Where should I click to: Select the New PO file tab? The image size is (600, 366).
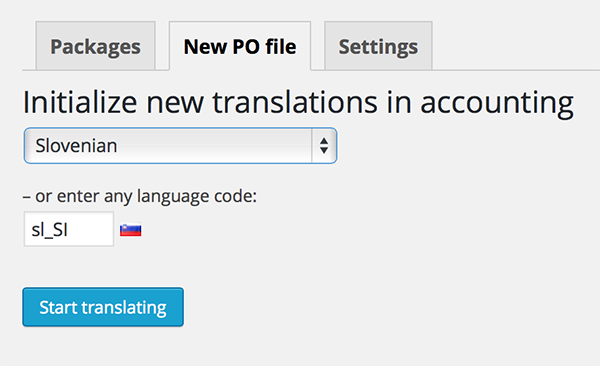pyautogui.click(x=240, y=46)
